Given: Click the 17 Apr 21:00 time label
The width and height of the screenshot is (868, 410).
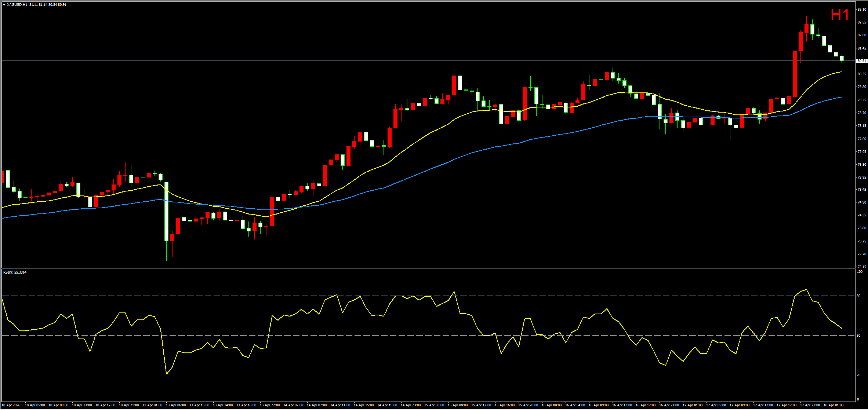Looking at the screenshot, I should click(x=810, y=405).
